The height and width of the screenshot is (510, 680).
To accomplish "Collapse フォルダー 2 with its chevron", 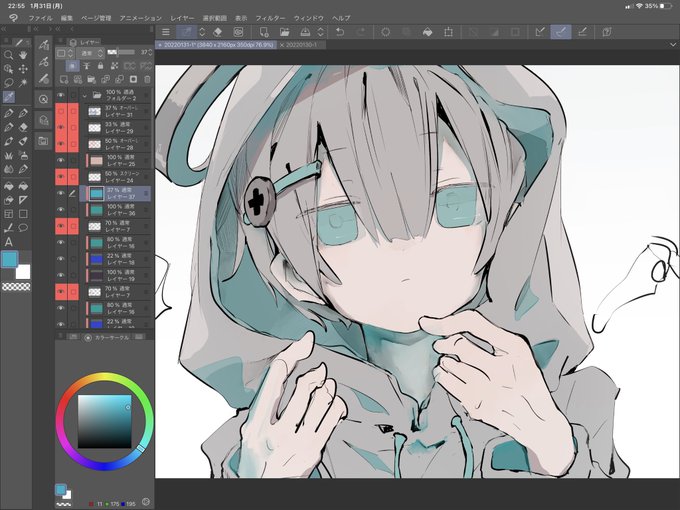I will [85, 95].
